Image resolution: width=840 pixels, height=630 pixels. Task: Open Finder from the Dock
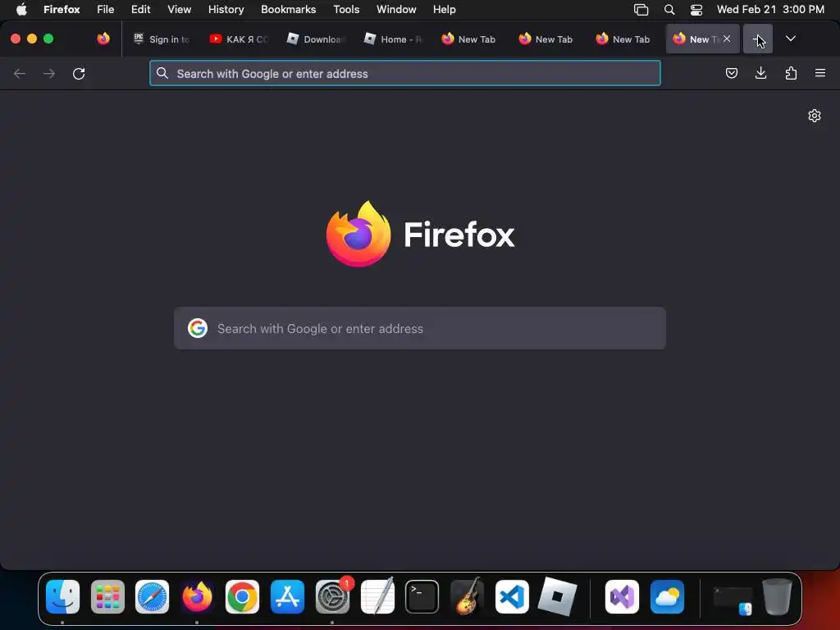62,597
